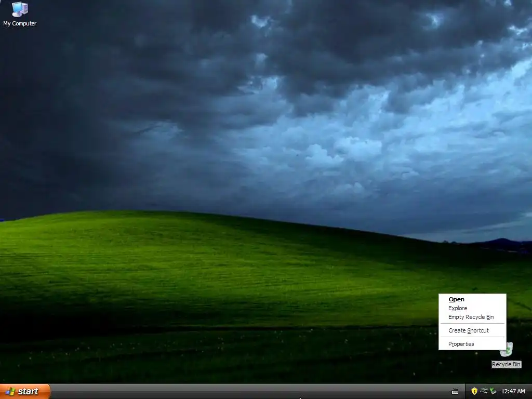Select Create Shortcut menu entry
This screenshot has height=399, width=532.
pyautogui.click(x=472, y=330)
